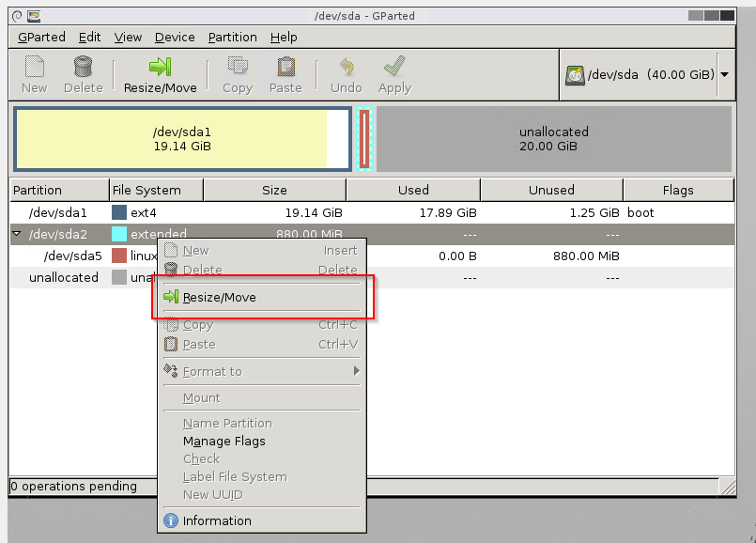Click the File System column header
The width and height of the screenshot is (756, 543).
tap(157, 190)
